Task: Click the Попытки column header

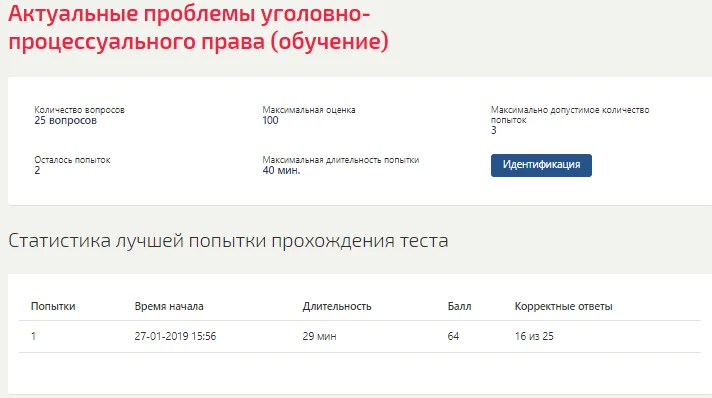Action: [x=53, y=306]
